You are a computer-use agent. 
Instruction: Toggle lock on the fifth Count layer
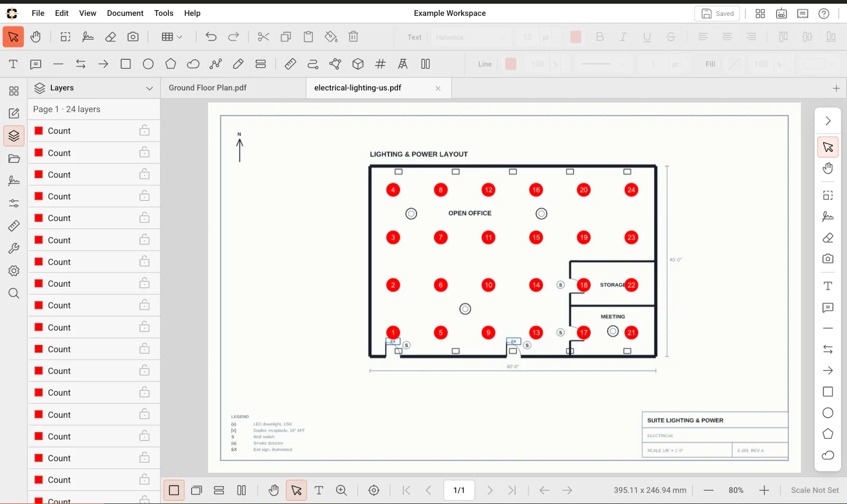pos(144,218)
